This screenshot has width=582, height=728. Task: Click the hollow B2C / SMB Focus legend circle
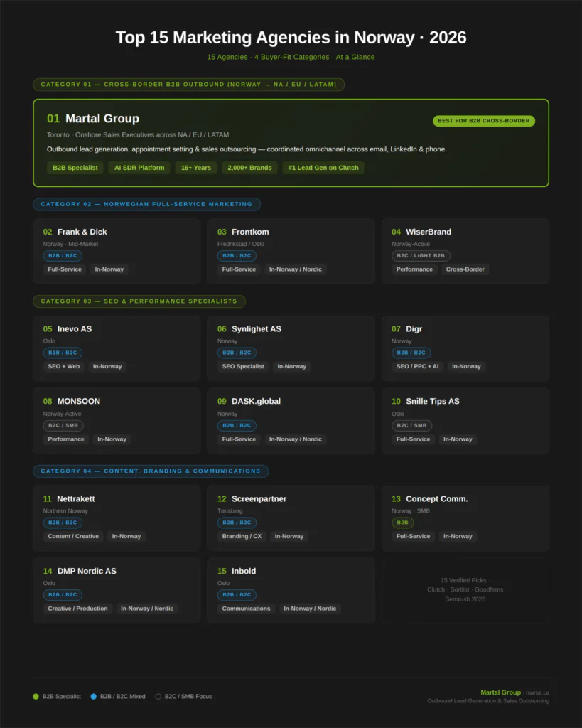158,697
